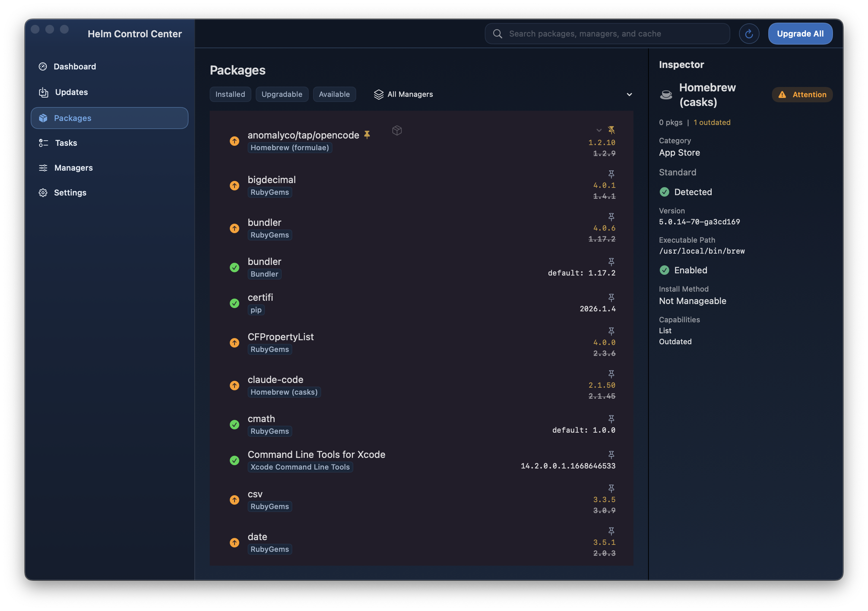Open Settings via the gear icon

tap(43, 193)
